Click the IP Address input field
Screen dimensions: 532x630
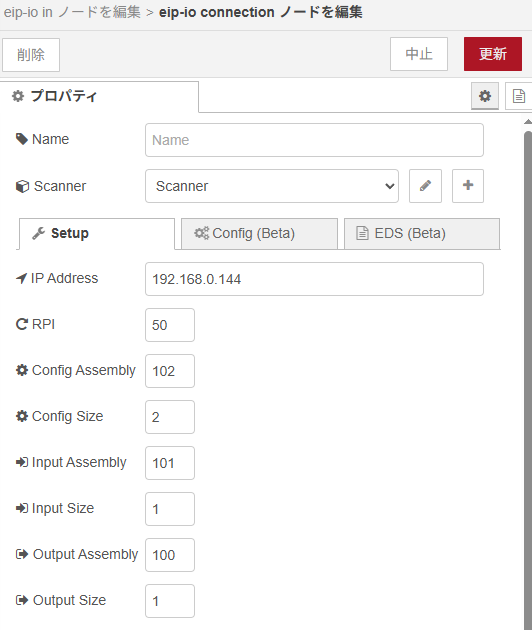314,279
